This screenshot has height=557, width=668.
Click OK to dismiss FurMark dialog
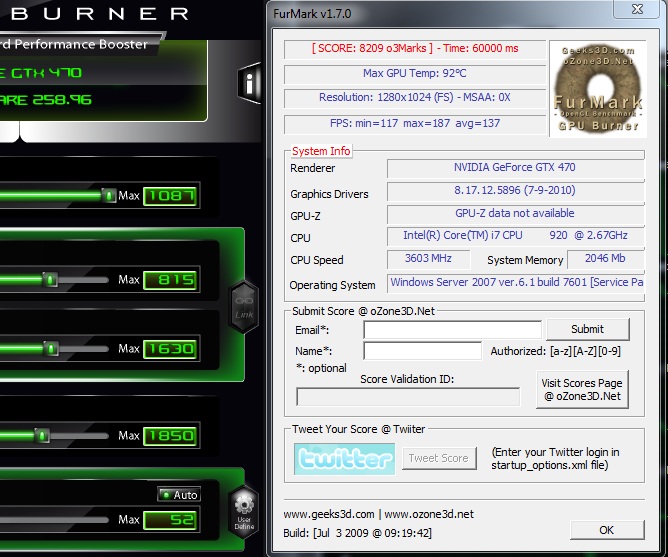pos(607,530)
